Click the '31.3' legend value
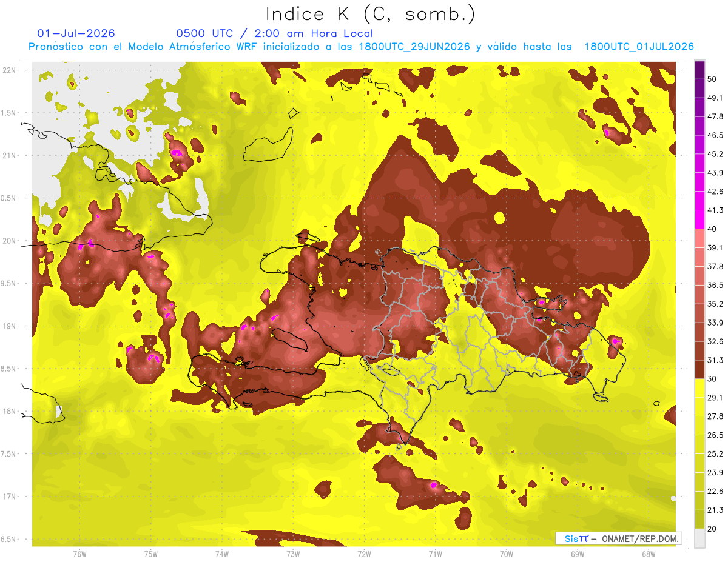This screenshot has height=562, width=728. point(715,360)
